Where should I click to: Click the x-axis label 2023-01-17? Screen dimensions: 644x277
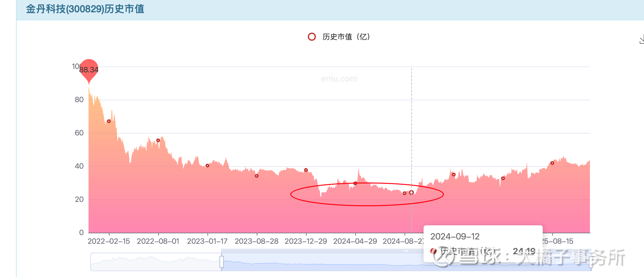pos(207,241)
